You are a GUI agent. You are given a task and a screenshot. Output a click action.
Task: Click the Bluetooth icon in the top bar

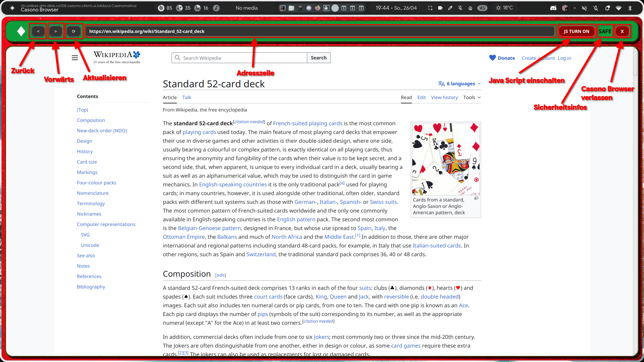point(630,8)
